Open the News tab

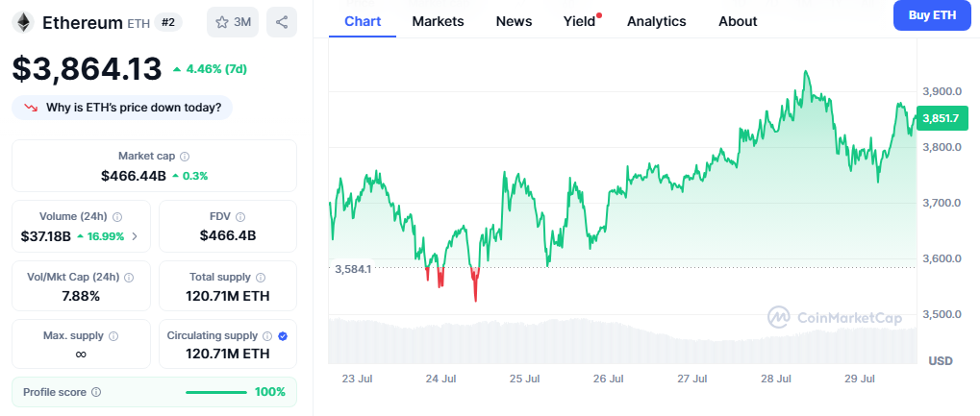(x=514, y=21)
